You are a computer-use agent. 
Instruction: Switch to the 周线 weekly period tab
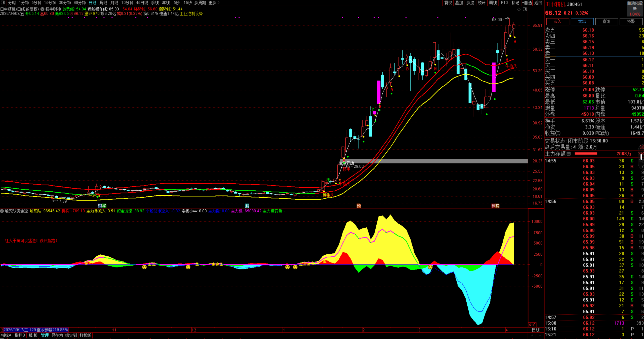103,3
